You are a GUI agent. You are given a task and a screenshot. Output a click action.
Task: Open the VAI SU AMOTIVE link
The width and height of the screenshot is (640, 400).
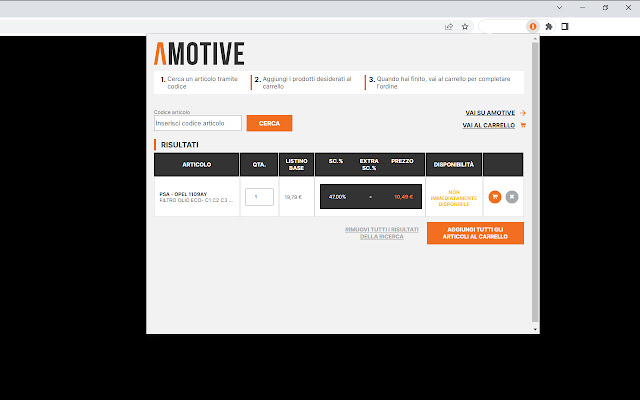click(x=490, y=113)
